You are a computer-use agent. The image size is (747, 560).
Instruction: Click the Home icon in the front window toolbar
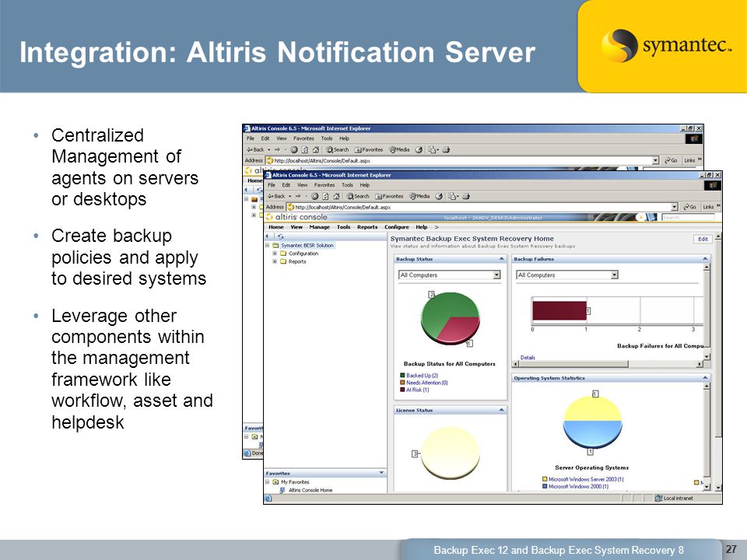(336, 196)
